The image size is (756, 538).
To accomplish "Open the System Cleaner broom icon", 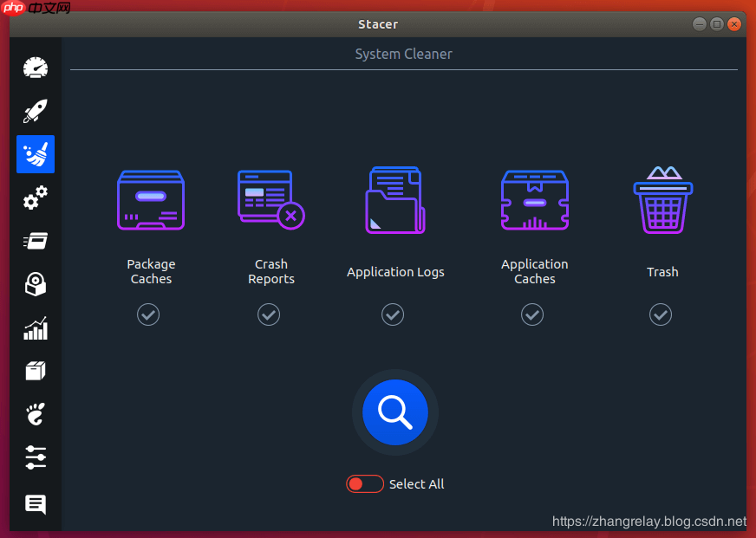I will (x=35, y=154).
